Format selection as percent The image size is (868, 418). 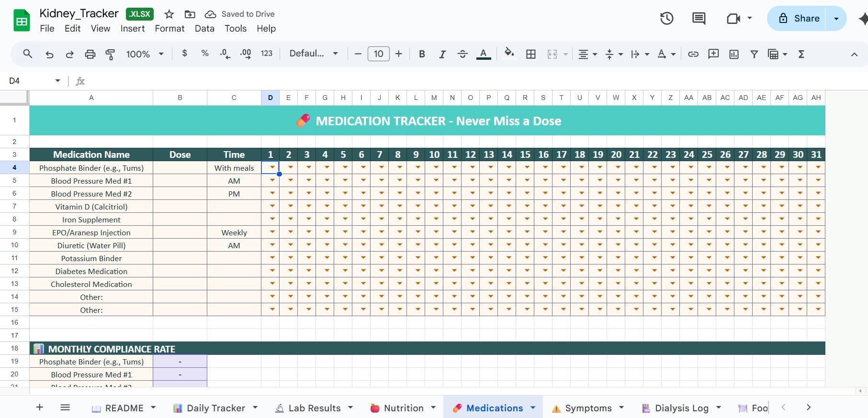[205, 54]
